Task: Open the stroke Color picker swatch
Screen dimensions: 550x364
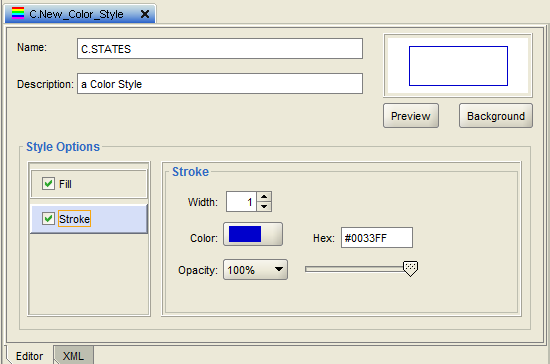Action: 253,234
